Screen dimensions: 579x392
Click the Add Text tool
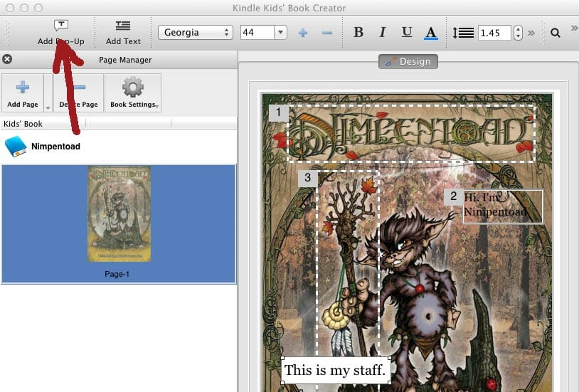123,33
